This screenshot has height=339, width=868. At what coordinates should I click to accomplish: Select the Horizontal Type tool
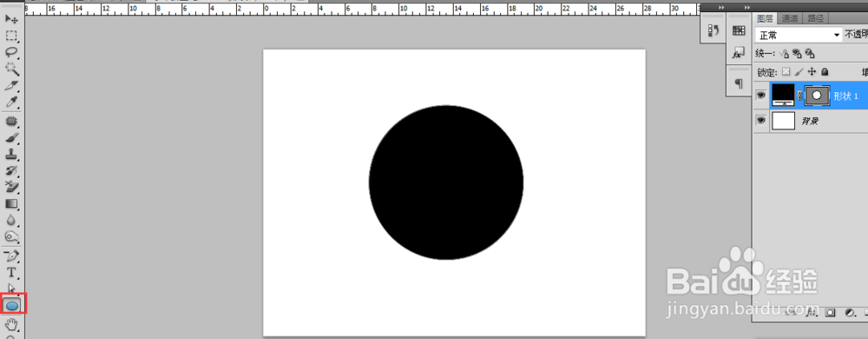[x=11, y=272]
